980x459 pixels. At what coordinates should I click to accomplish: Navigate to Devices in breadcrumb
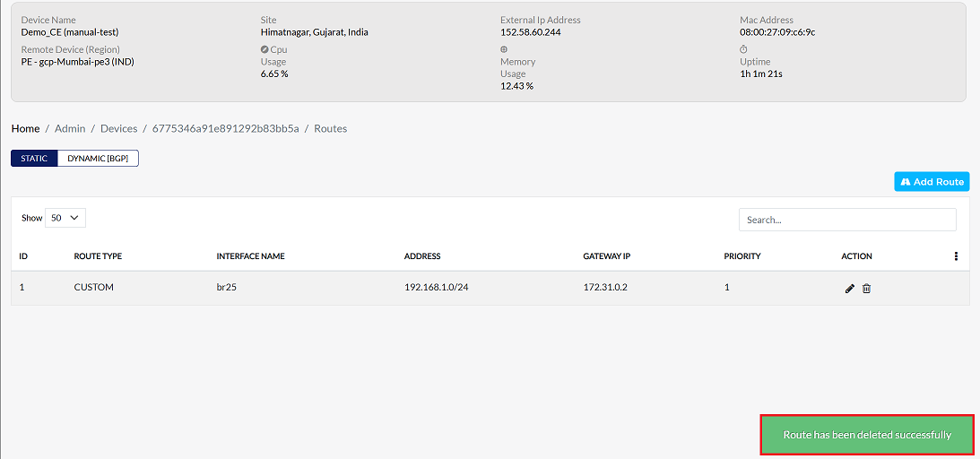point(118,128)
